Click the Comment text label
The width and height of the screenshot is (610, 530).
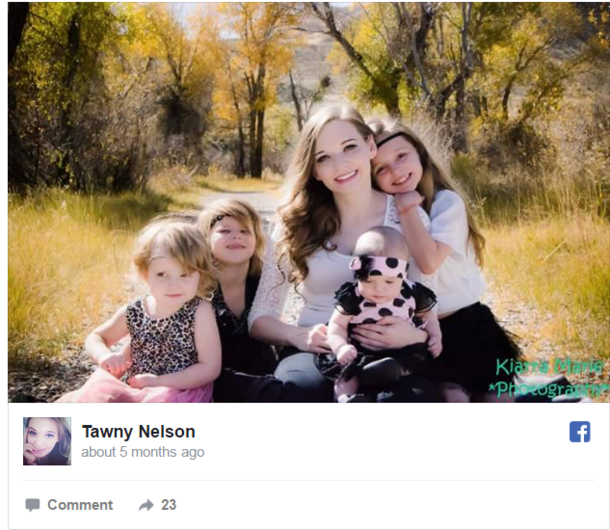[x=80, y=505]
